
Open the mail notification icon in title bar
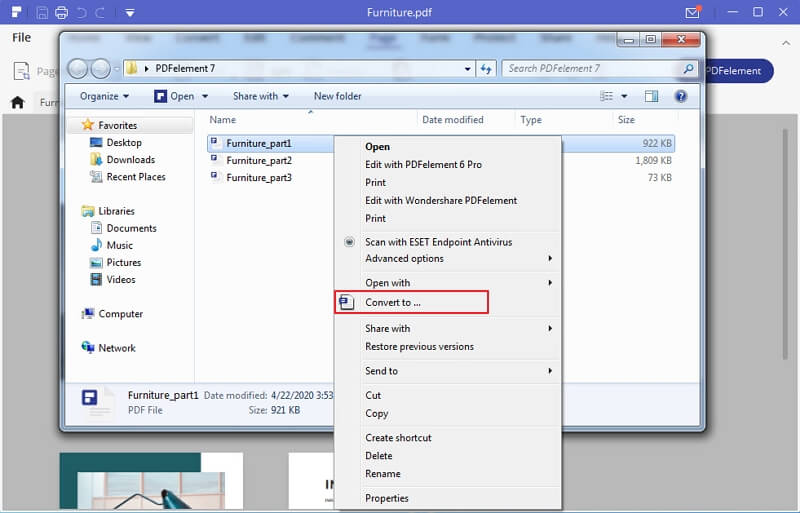[x=693, y=12]
